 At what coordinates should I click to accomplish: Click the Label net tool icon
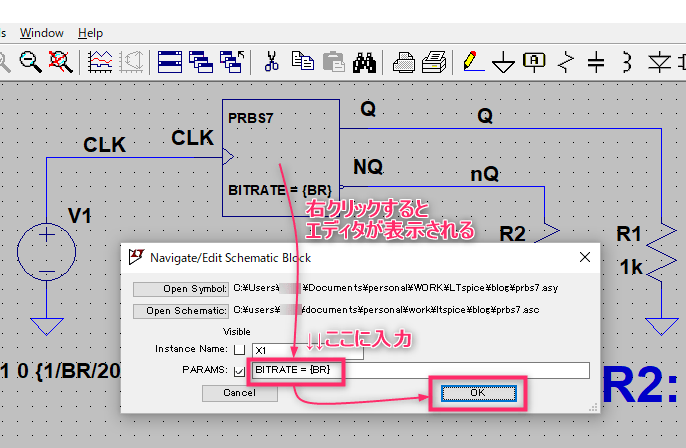pyautogui.click(x=535, y=61)
